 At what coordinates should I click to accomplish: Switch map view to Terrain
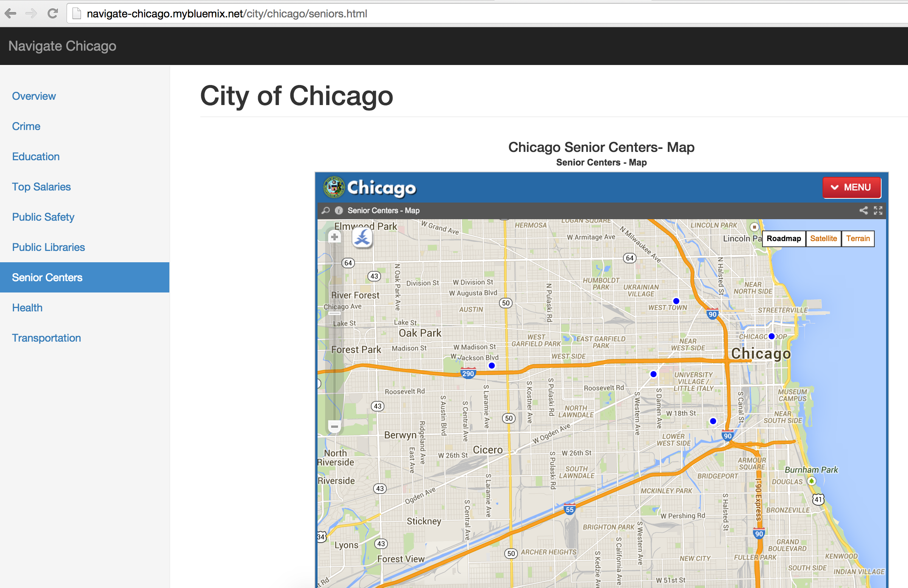[858, 239]
